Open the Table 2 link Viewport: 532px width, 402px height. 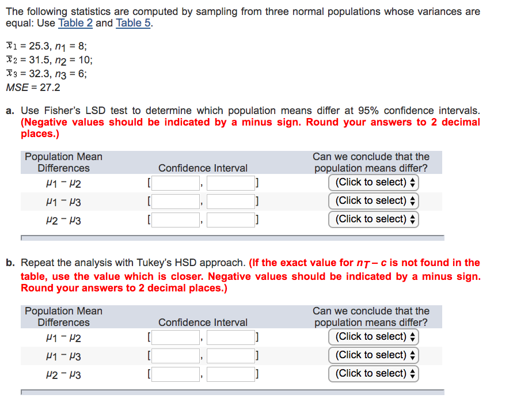pos(75,23)
